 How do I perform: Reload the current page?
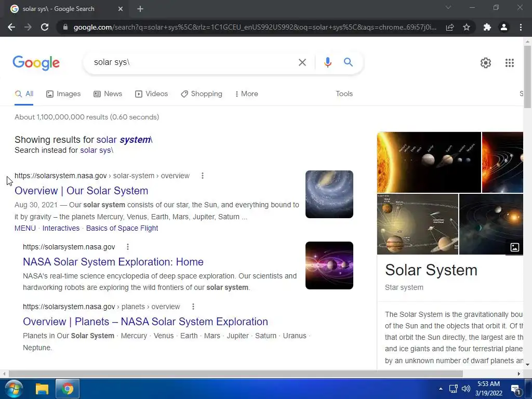pos(45,27)
